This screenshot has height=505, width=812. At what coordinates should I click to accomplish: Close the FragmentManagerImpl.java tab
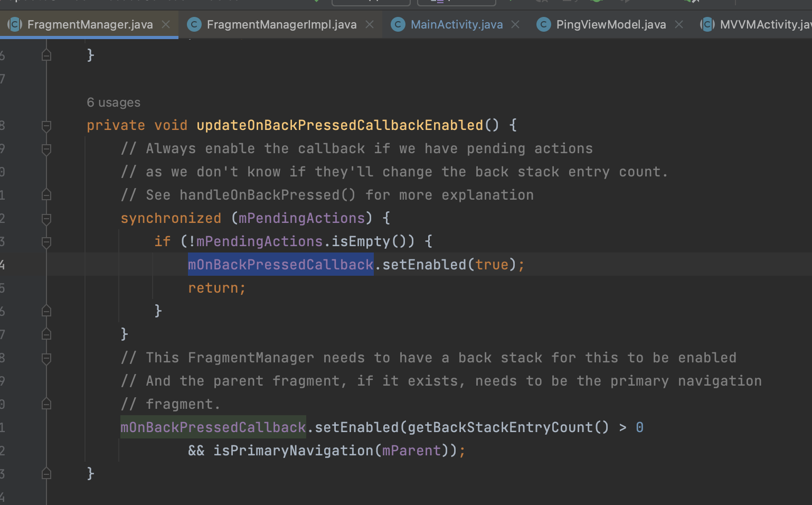tap(370, 24)
